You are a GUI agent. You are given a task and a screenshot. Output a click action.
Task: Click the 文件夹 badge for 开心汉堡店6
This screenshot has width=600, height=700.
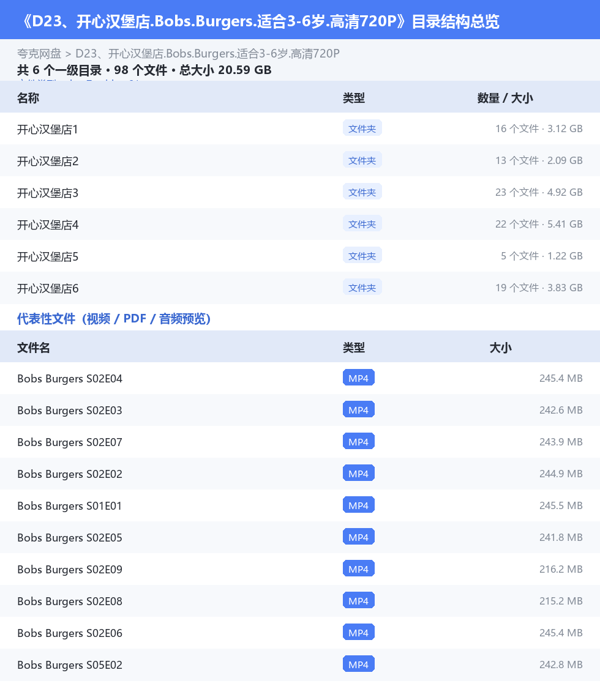tap(362, 288)
